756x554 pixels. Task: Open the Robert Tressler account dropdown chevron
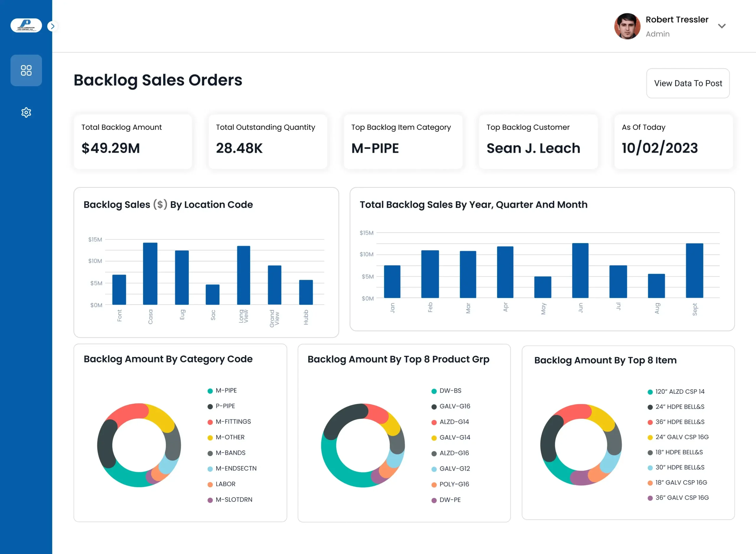pyautogui.click(x=722, y=26)
